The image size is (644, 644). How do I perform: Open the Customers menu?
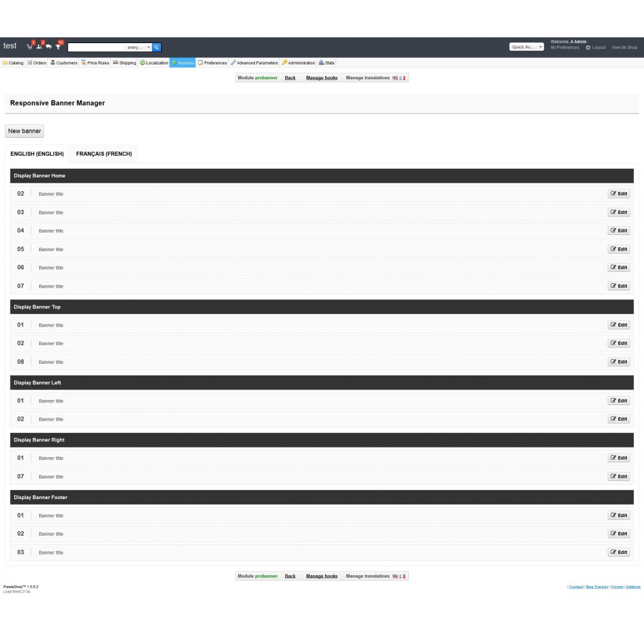[x=64, y=63]
